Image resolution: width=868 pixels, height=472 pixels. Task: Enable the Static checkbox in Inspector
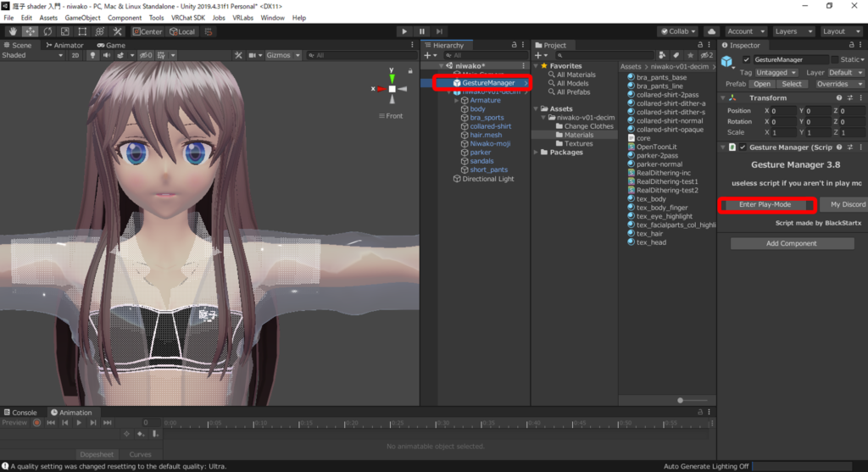pos(835,60)
